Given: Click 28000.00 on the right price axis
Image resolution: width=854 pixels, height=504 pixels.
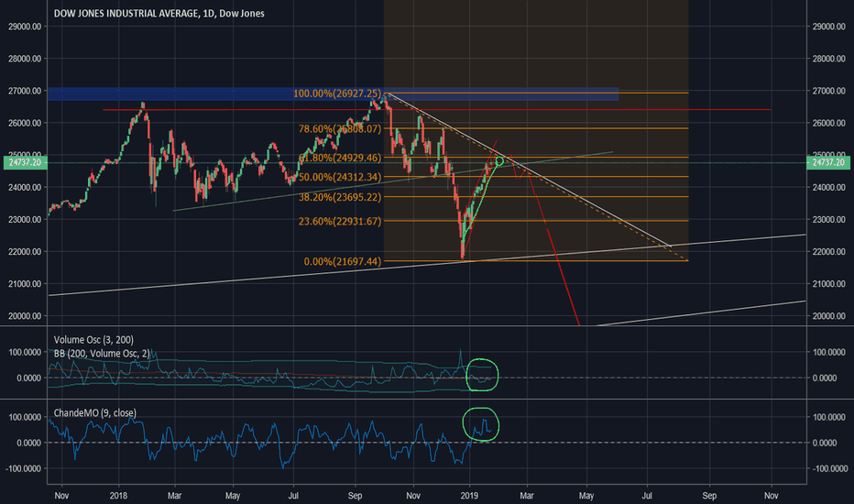Looking at the screenshot, I should pos(828,59).
